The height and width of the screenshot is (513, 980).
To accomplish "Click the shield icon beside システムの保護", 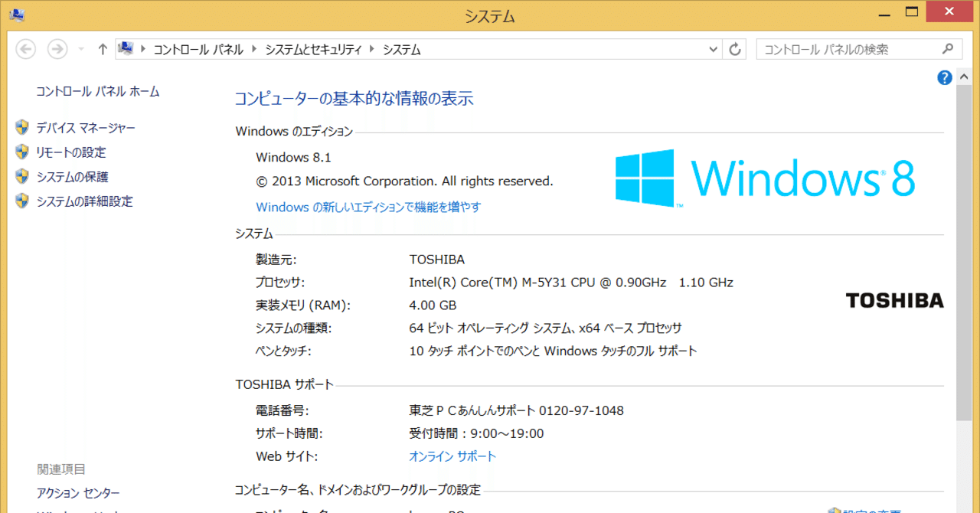I will tap(21, 176).
